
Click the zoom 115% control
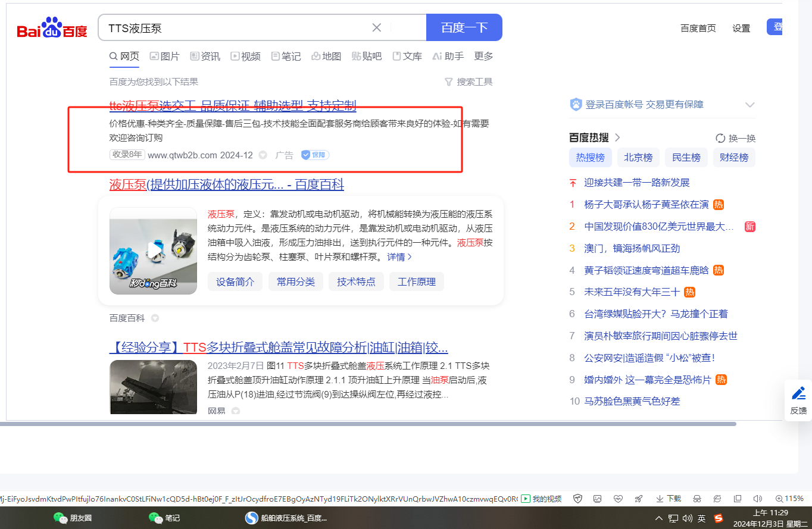(x=789, y=499)
